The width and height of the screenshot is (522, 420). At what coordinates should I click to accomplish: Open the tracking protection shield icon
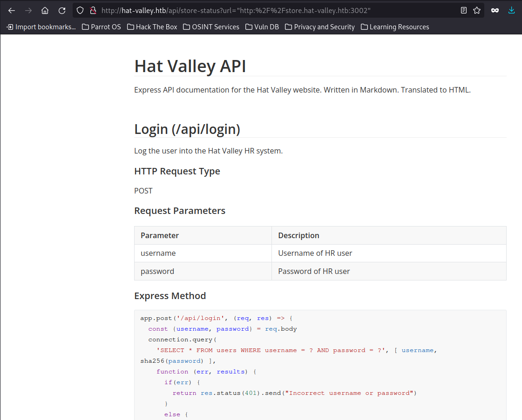pos(80,10)
